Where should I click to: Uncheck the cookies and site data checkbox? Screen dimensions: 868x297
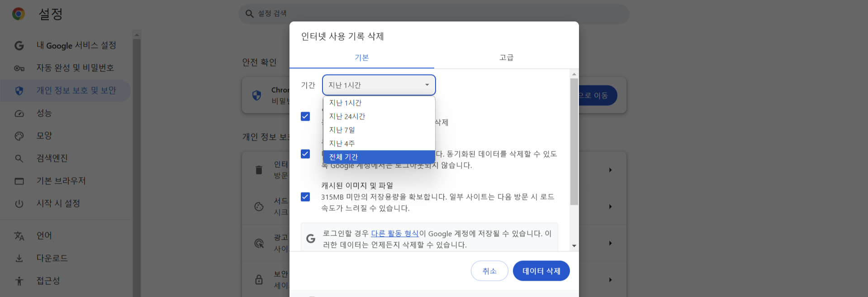305,154
